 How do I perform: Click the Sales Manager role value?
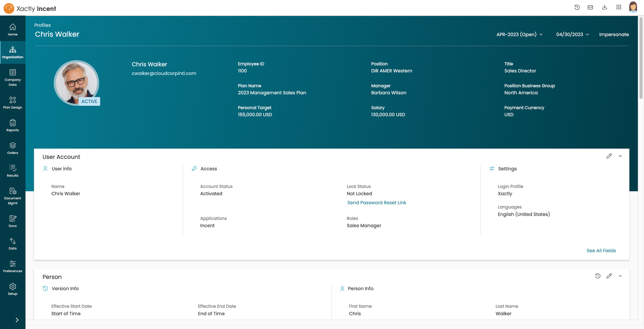coord(364,226)
